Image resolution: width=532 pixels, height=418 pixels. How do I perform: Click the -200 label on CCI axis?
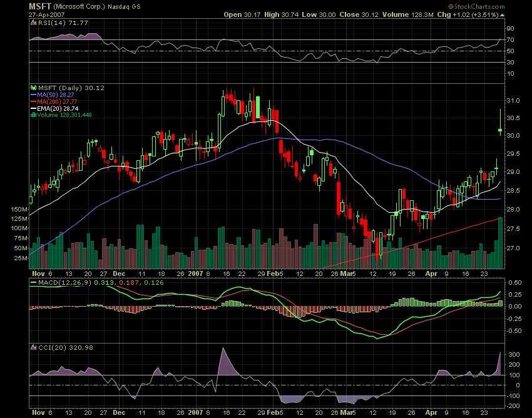[x=513, y=405]
